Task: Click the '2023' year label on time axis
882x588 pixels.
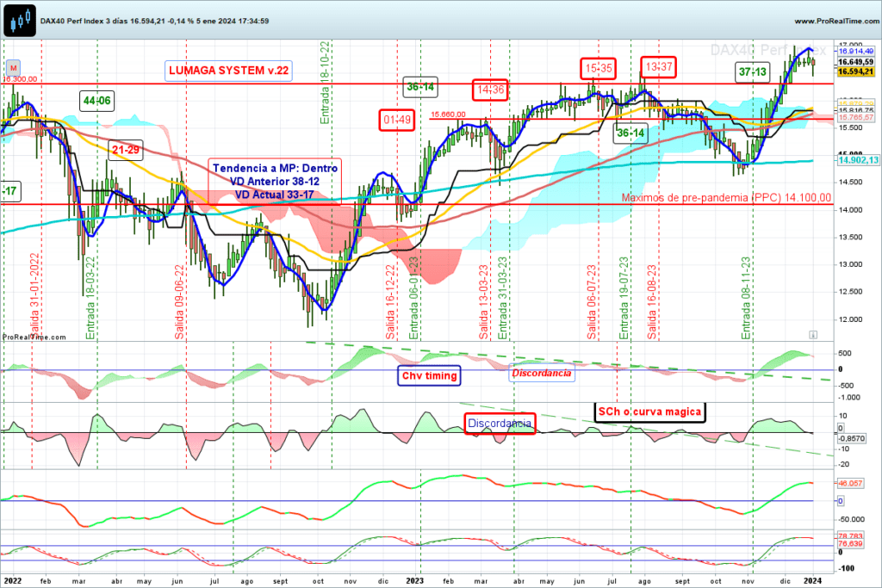Action: click(415, 581)
